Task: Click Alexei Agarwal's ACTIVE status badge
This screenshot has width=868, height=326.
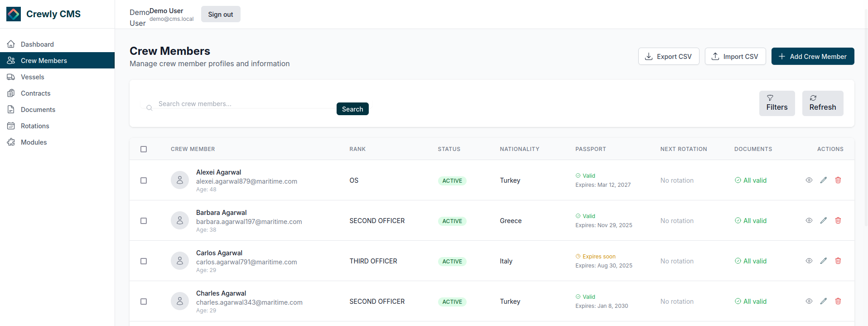Action: tap(452, 181)
